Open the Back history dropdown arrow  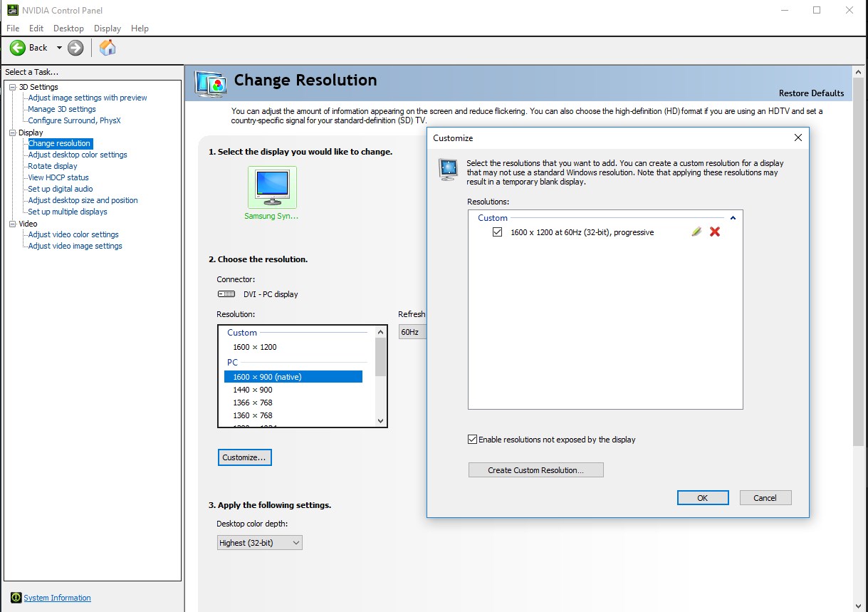click(59, 48)
